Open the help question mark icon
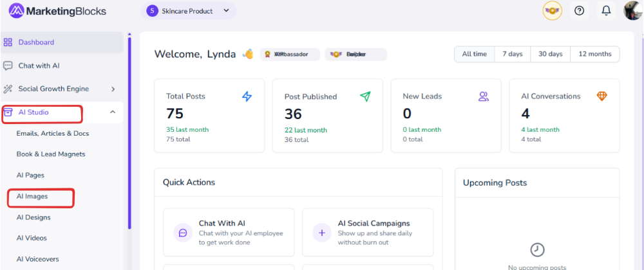 [x=579, y=11]
